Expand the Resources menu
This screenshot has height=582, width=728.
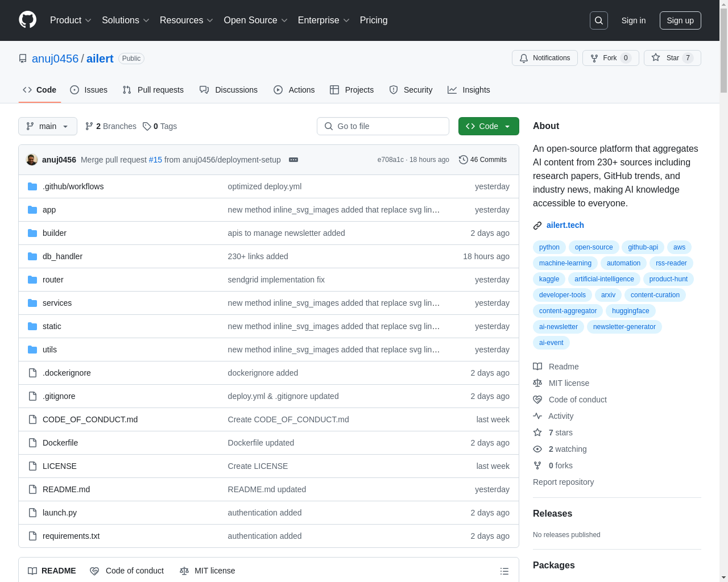[187, 20]
